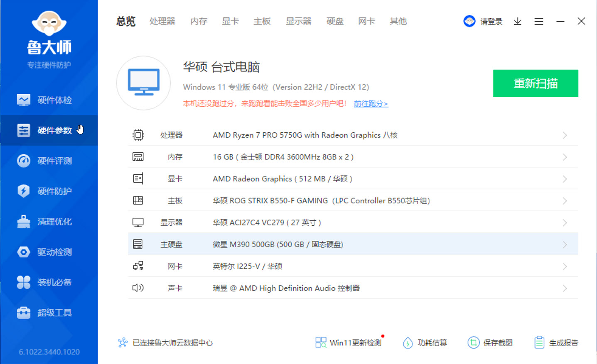Switch to the top 主板 tab

[262, 21]
